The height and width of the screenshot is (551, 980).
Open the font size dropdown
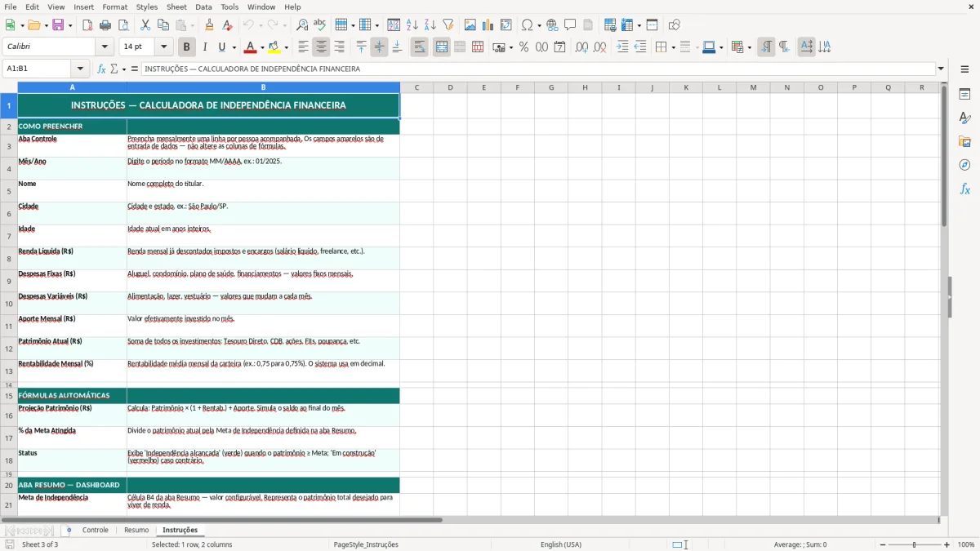click(x=164, y=47)
